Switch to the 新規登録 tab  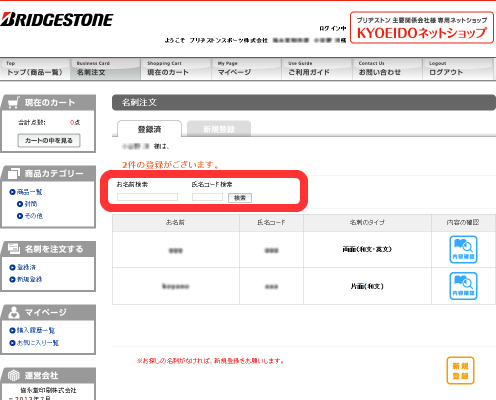[219, 129]
